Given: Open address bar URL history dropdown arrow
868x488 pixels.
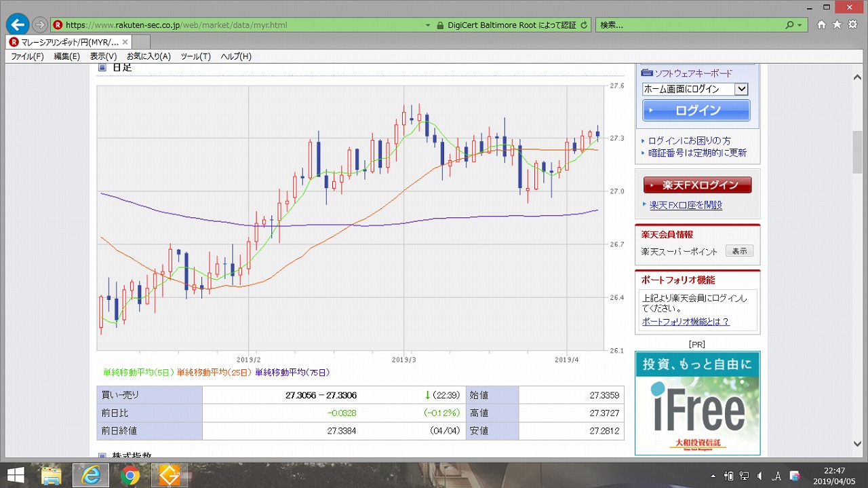Looking at the screenshot, I should pyautogui.click(x=428, y=25).
